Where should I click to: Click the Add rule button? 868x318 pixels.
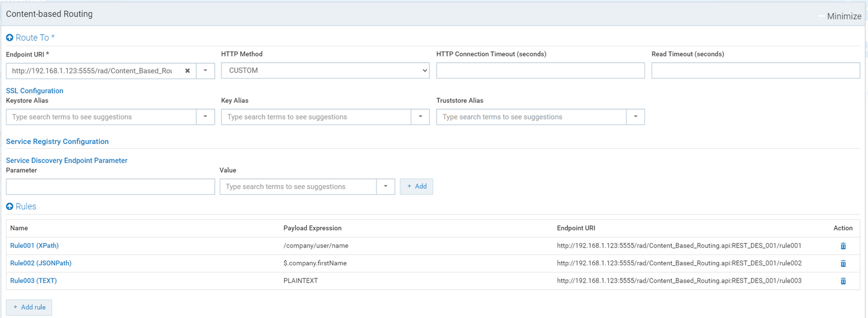(x=29, y=307)
